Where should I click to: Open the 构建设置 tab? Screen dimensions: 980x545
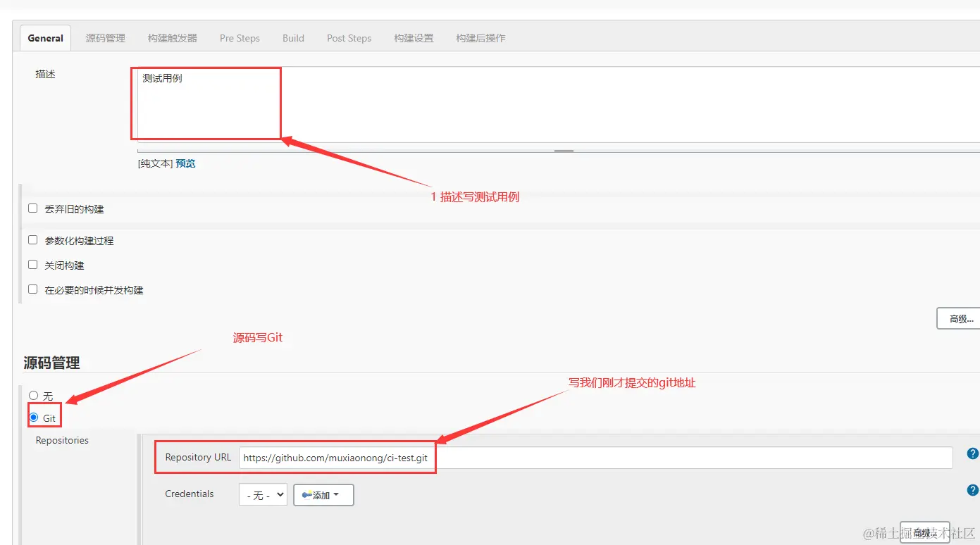pyautogui.click(x=414, y=38)
